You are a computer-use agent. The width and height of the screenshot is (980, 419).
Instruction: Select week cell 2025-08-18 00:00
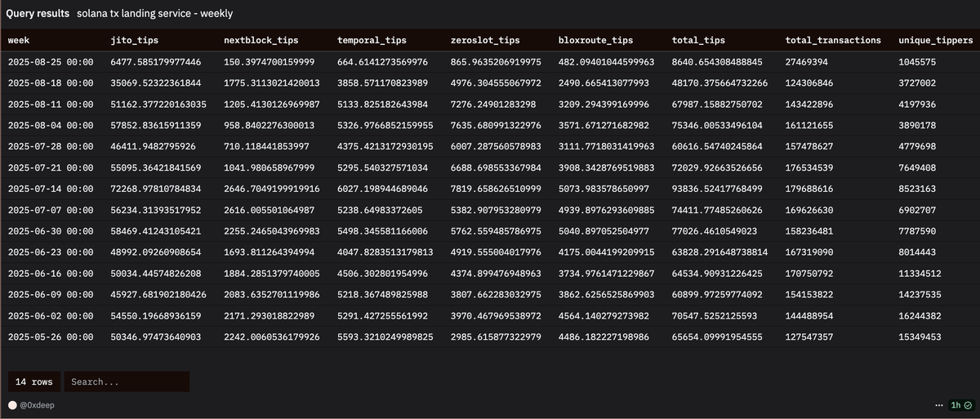point(51,83)
